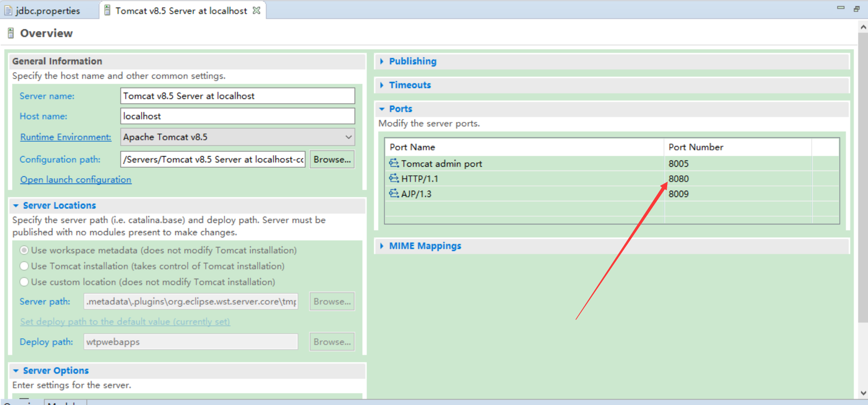Click Browse next to Deploy path
The image size is (868, 405).
[332, 342]
